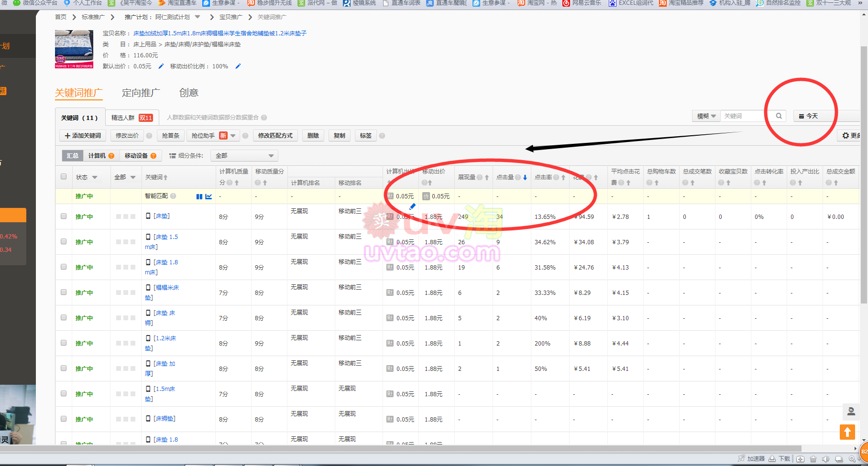Click the 添加关键词 button
The width and height of the screenshot is (868, 466).
(83, 136)
